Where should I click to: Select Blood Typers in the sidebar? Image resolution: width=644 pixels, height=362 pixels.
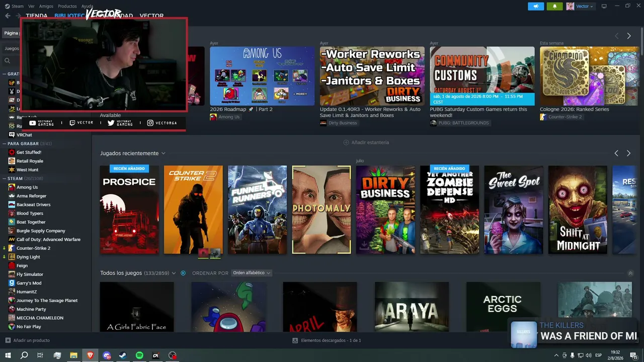(x=30, y=213)
